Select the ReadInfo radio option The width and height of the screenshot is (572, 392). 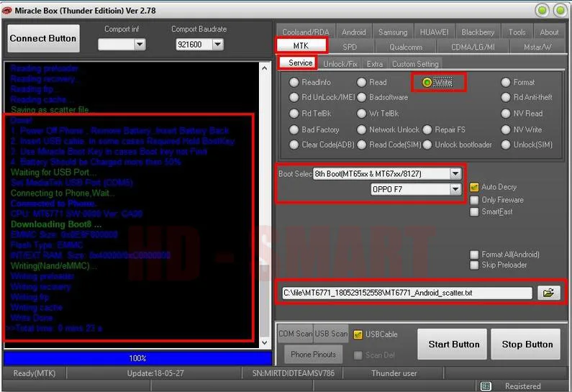[x=294, y=83]
